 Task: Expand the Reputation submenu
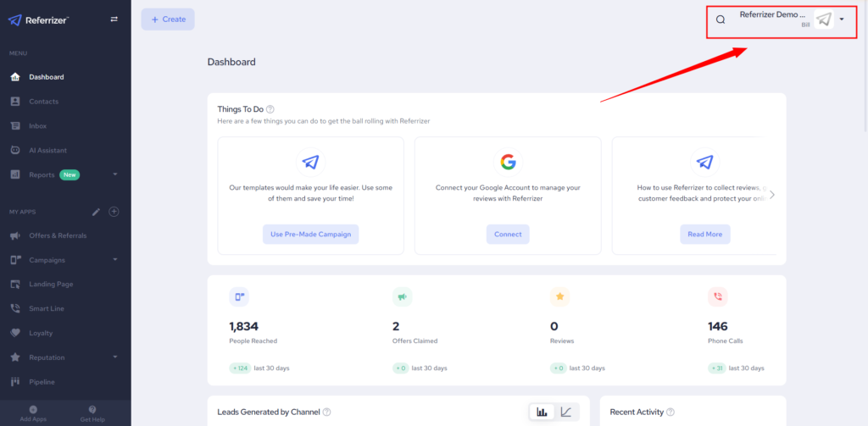point(115,357)
